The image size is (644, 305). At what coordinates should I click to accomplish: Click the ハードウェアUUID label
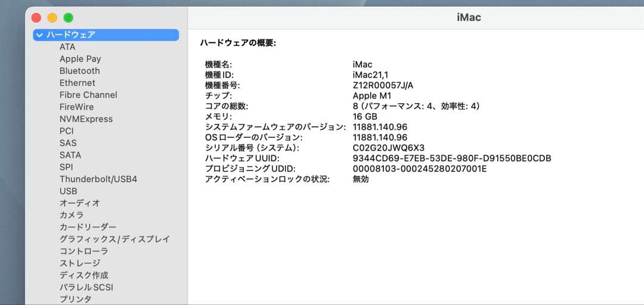click(242, 158)
